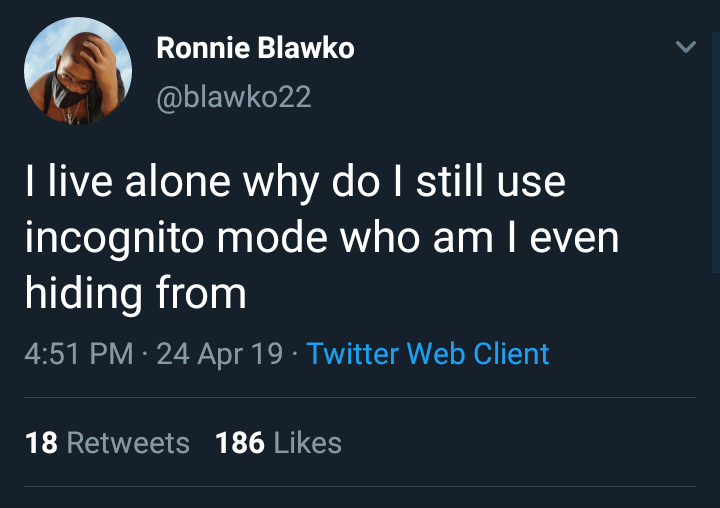Click the divider line above the retweet stats
720x508 pixels.
click(x=360, y=397)
